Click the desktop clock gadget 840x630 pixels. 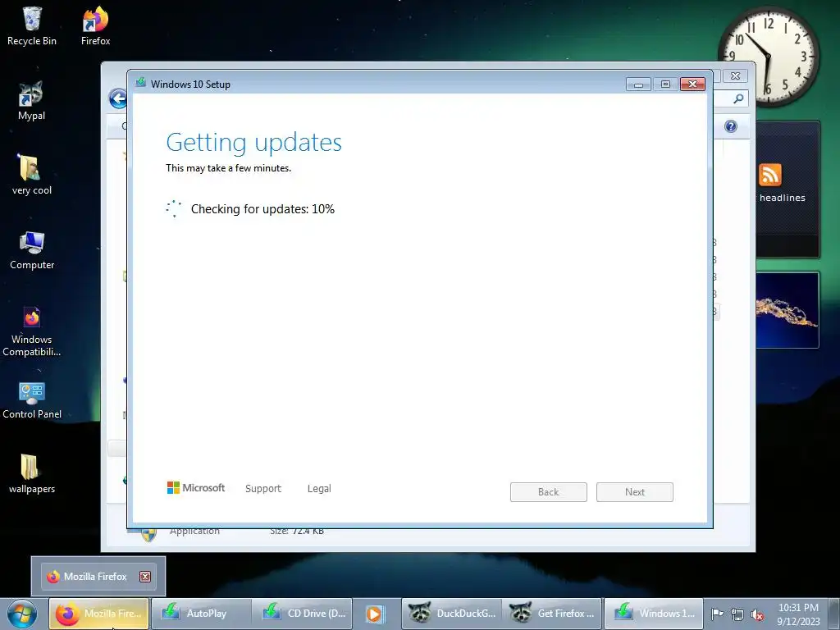point(769,57)
